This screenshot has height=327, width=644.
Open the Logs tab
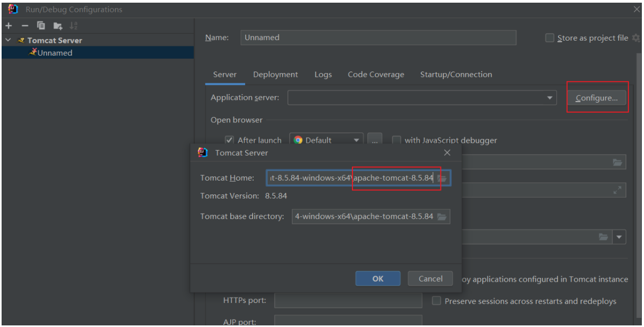point(323,74)
